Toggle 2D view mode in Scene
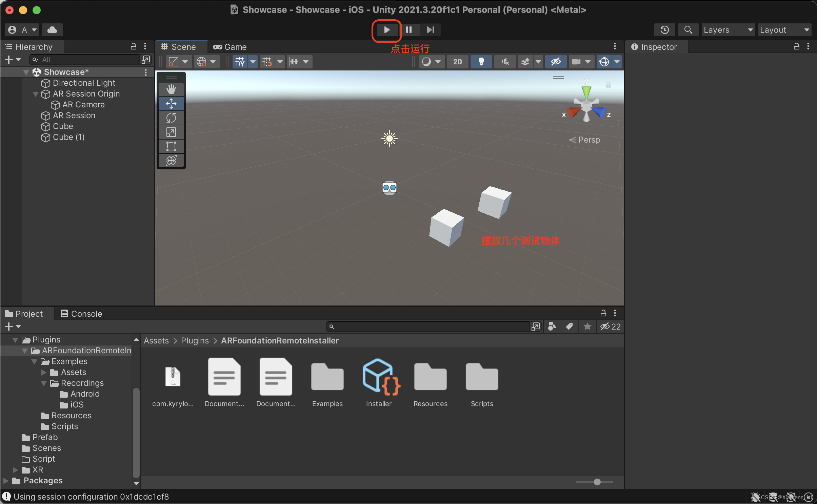Screen dimensions: 817x504 (x=457, y=62)
